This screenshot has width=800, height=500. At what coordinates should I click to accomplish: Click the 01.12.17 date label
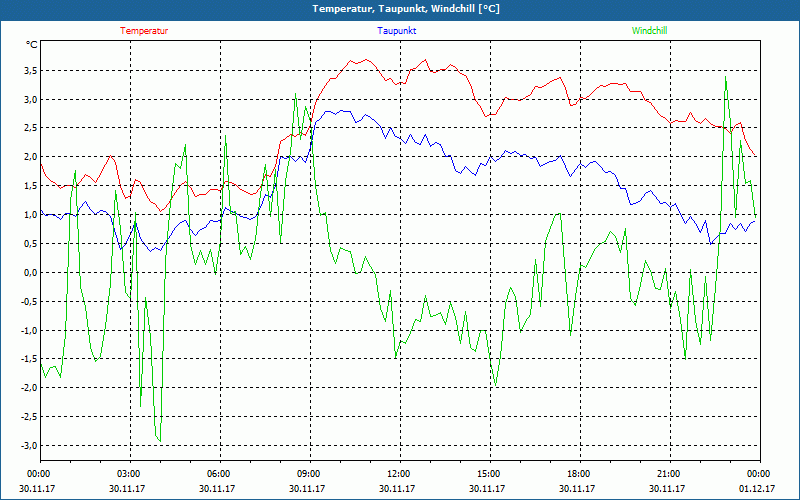tap(757, 488)
